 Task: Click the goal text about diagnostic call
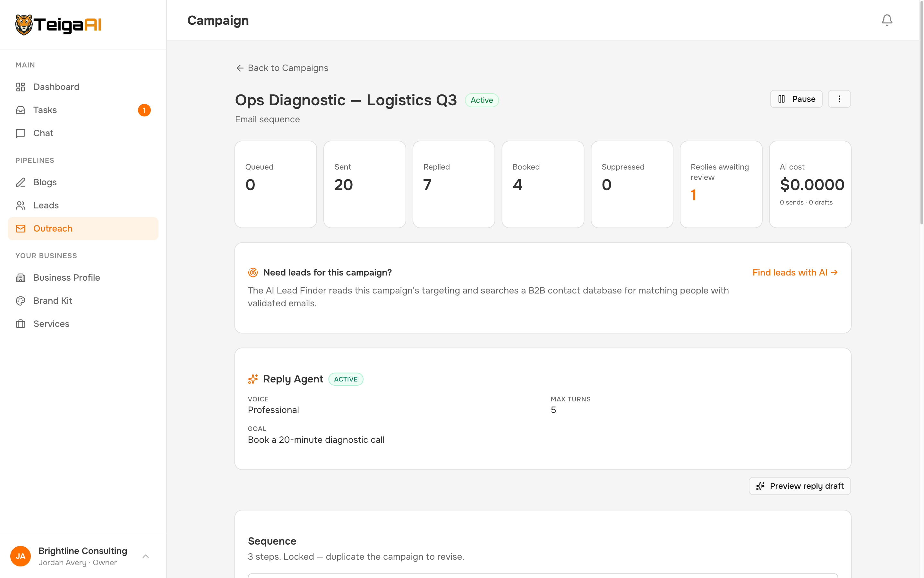316,440
